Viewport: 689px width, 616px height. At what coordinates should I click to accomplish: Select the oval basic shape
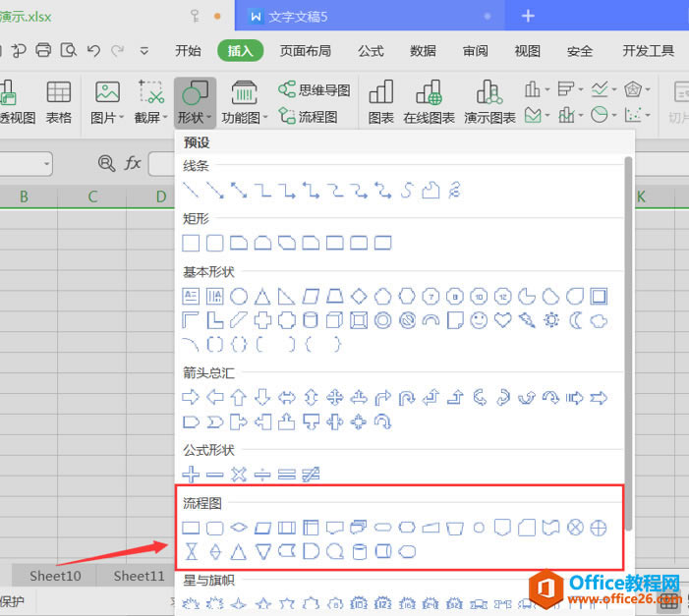point(239,297)
